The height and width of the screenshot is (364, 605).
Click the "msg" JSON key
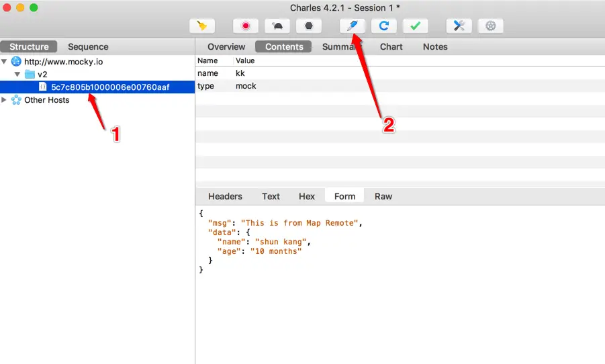(219, 223)
